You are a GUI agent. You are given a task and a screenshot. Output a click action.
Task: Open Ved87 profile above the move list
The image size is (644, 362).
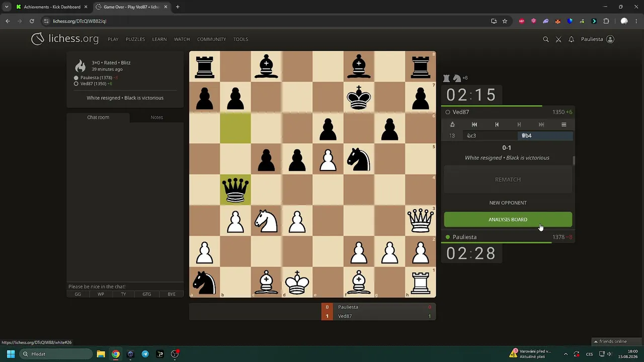pyautogui.click(x=461, y=112)
